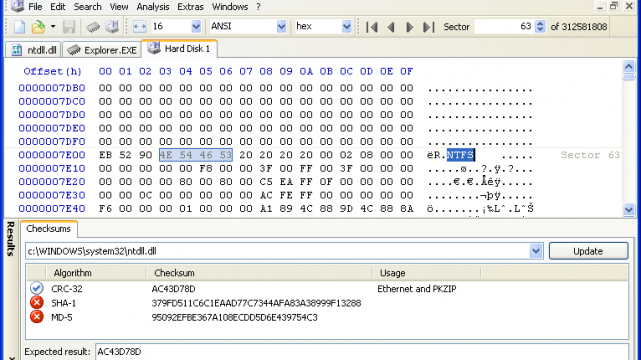Viewport: 641px width, 360px height.
Task: Select the Hard Disk 1 tab
Action: click(179, 49)
